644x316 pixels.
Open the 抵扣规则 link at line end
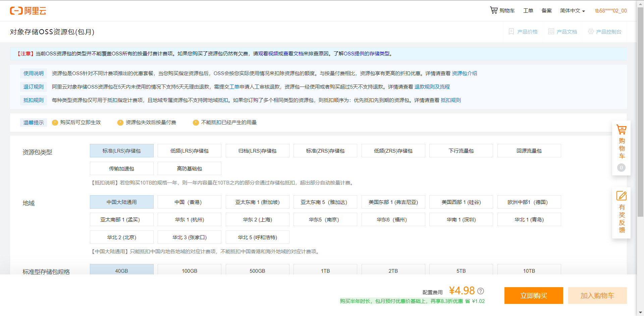(x=451, y=100)
